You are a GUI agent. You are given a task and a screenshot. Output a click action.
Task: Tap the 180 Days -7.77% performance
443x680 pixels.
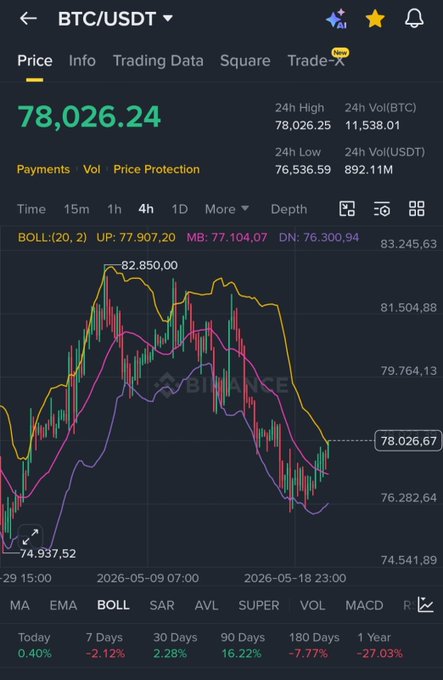(314, 645)
